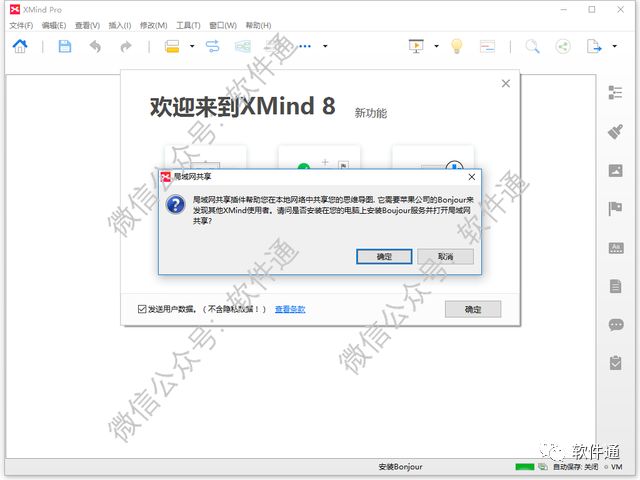The image size is (640, 480).
Task: Open the Task info clipboard panel
Action: 616,363
